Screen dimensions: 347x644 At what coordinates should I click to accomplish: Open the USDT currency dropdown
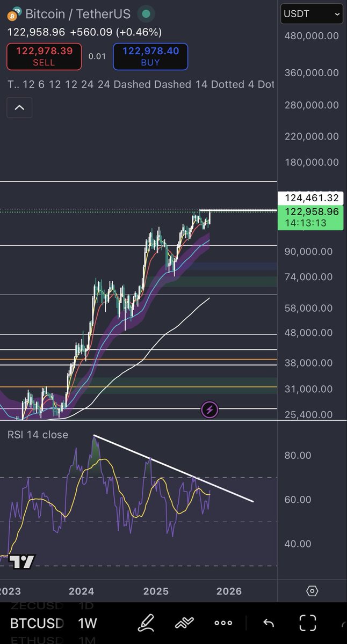(x=312, y=14)
